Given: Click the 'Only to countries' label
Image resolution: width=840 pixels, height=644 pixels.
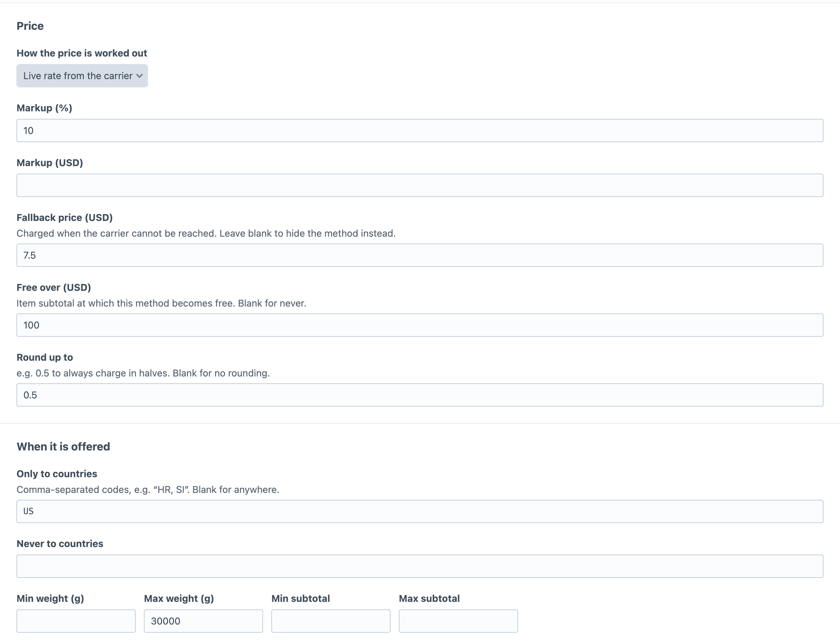Looking at the screenshot, I should pos(57,474).
